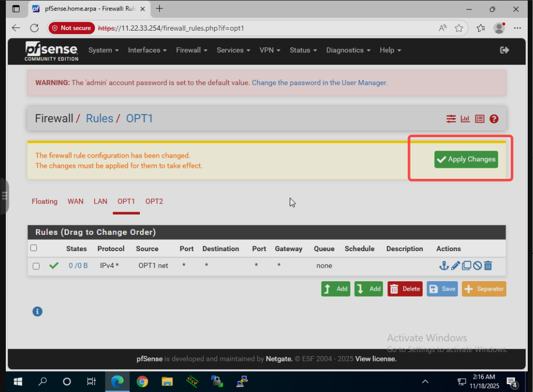Open Windows Start menu
Image resolution: width=533 pixels, height=392 pixels.
click(x=17, y=382)
